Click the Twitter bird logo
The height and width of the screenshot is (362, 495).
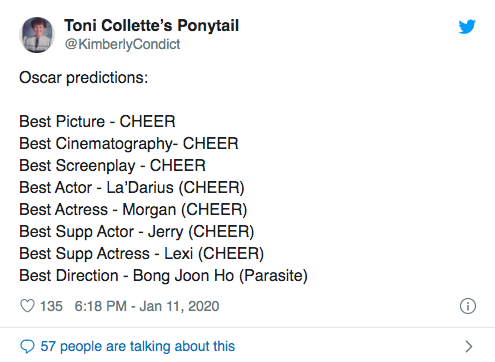467,27
